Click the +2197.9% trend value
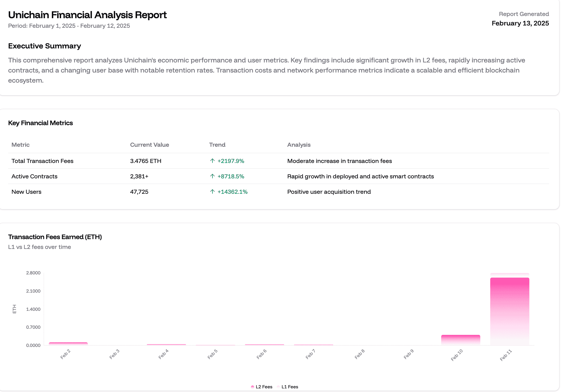Image resolution: width=569 pixels, height=392 pixels. click(x=231, y=161)
